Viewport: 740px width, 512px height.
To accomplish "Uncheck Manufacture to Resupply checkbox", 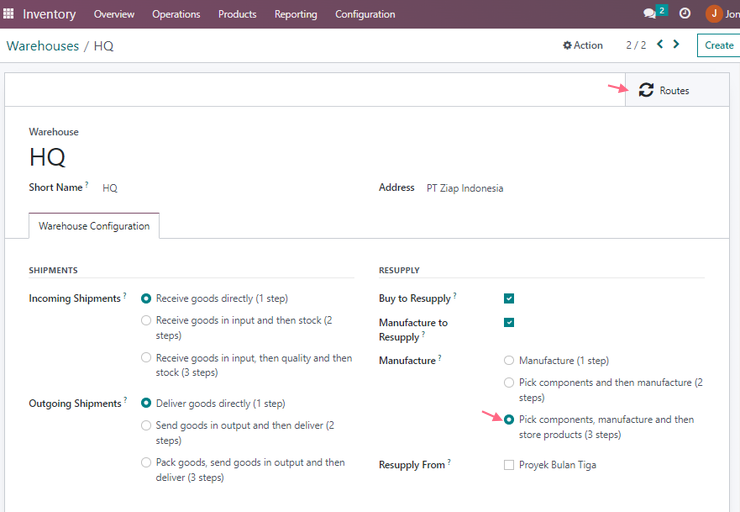I will (x=509, y=322).
